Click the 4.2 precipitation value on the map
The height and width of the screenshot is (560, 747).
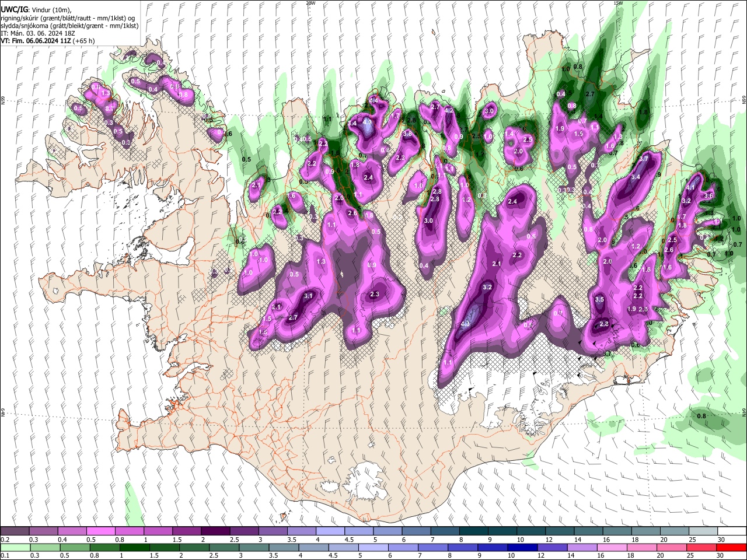449,110
